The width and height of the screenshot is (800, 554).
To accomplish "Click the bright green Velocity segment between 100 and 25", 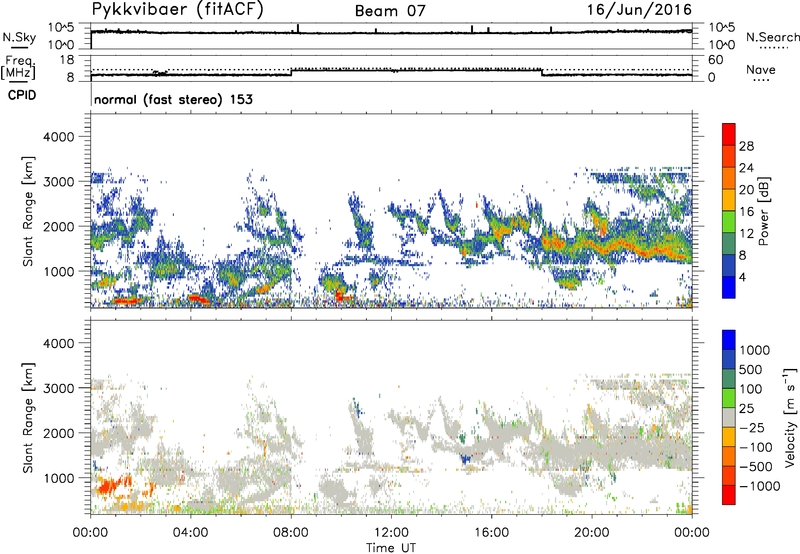I will (729, 398).
